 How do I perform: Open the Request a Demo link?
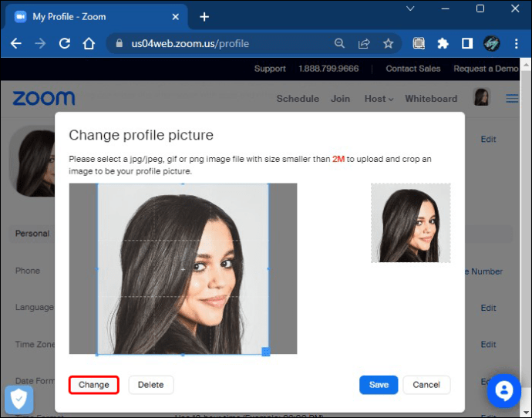pos(486,69)
